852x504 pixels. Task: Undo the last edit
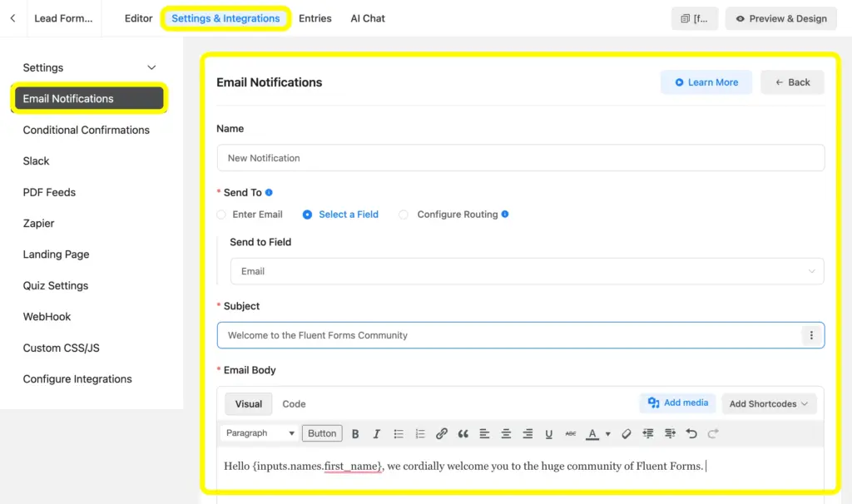[x=691, y=433]
